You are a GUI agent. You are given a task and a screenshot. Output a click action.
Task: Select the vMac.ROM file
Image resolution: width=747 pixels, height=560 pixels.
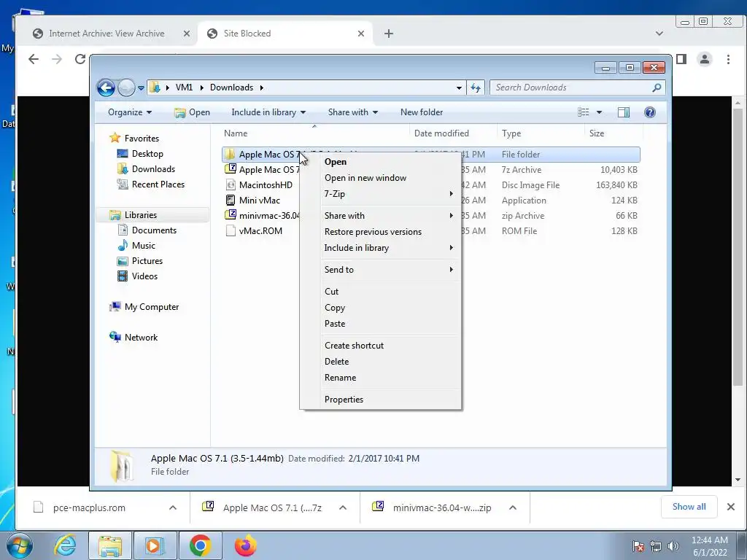click(260, 231)
